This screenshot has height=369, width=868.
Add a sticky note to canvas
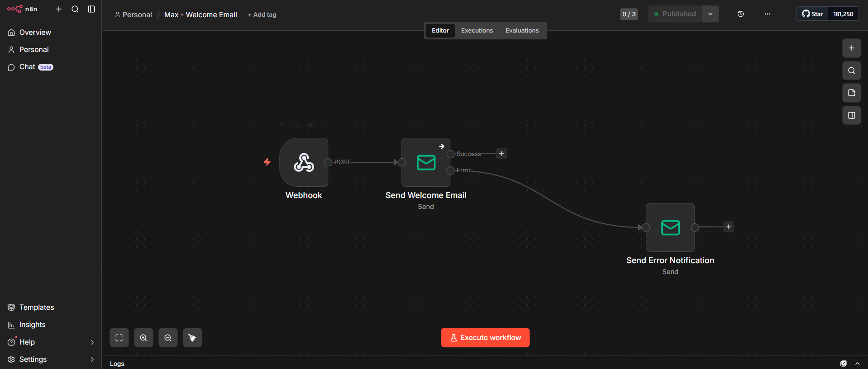pyautogui.click(x=852, y=93)
